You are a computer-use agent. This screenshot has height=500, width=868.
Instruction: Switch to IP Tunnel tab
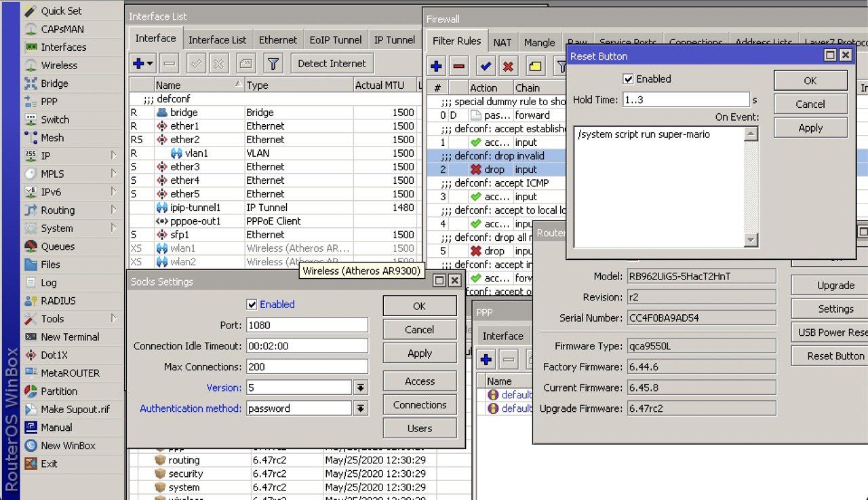(x=395, y=40)
